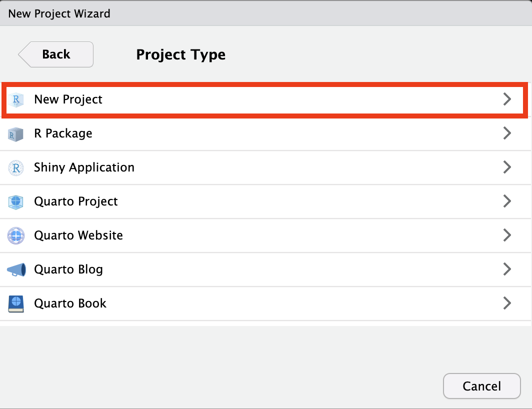The width and height of the screenshot is (532, 409).
Task: Go back with the Back button
Action: click(56, 54)
